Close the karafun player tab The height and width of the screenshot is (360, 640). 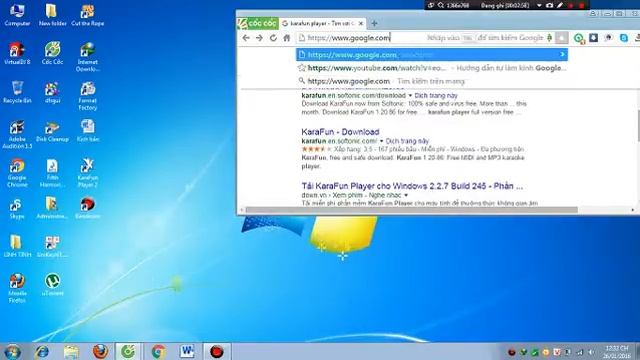(361, 24)
